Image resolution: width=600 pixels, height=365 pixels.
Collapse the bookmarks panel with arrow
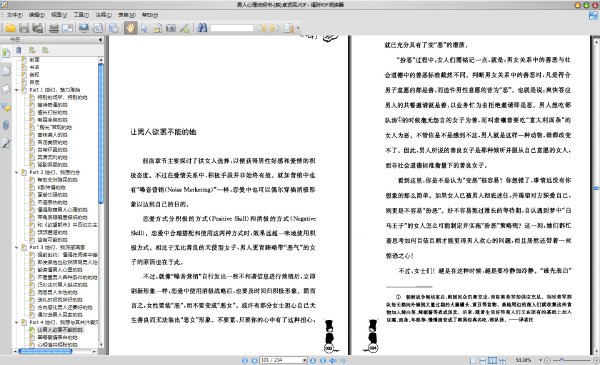[100, 39]
